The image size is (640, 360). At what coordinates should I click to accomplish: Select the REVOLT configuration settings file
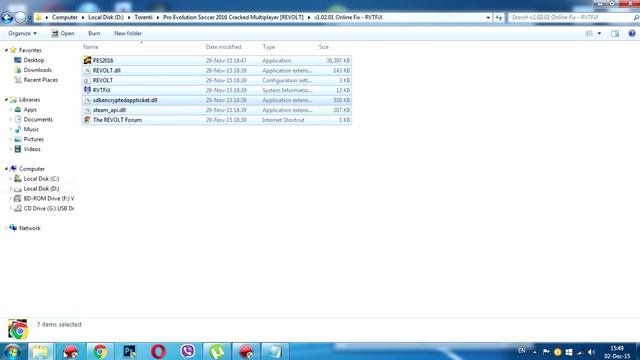coord(217,80)
